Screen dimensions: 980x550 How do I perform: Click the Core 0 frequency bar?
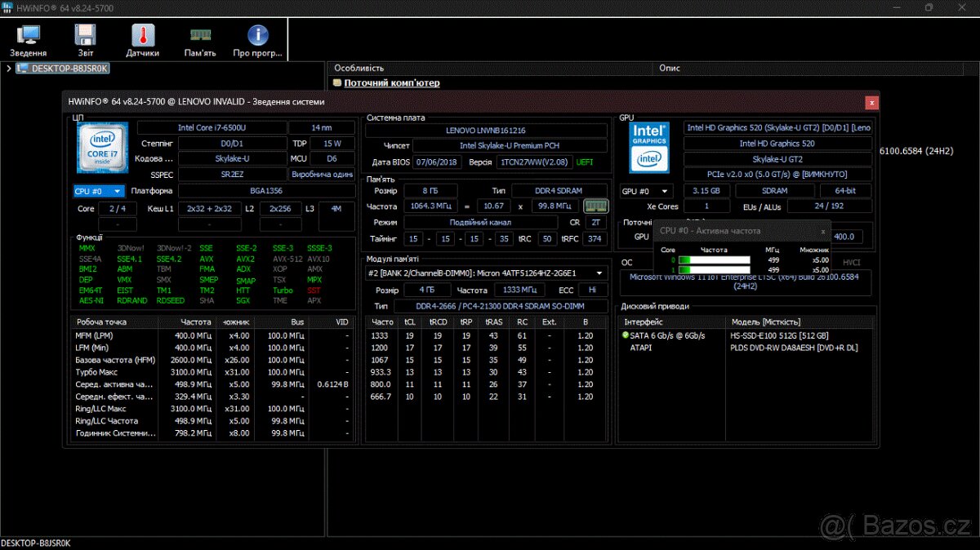click(714, 260)
